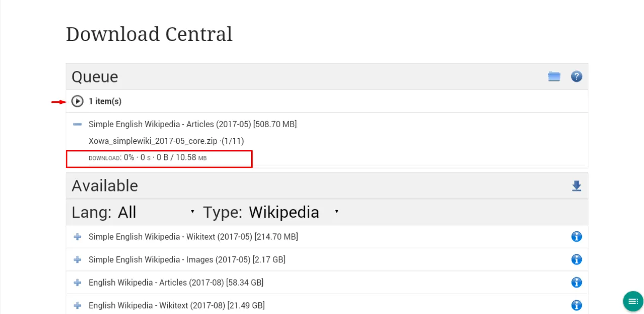Click the Available section heading
This screenshot has width=644, height=314.
(x=105, y=186)
